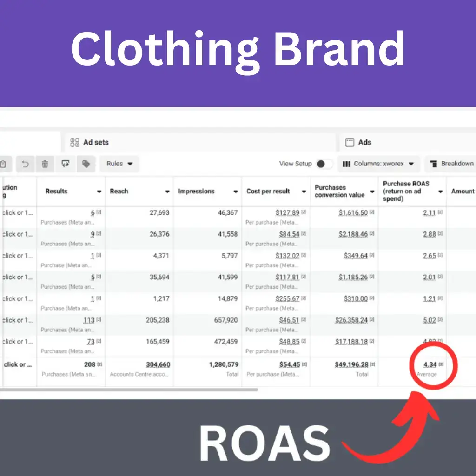The width and height of the screenshot is (476, 476).
Task: Click ROAS value 1.21
Action: [x=429, y=299]
